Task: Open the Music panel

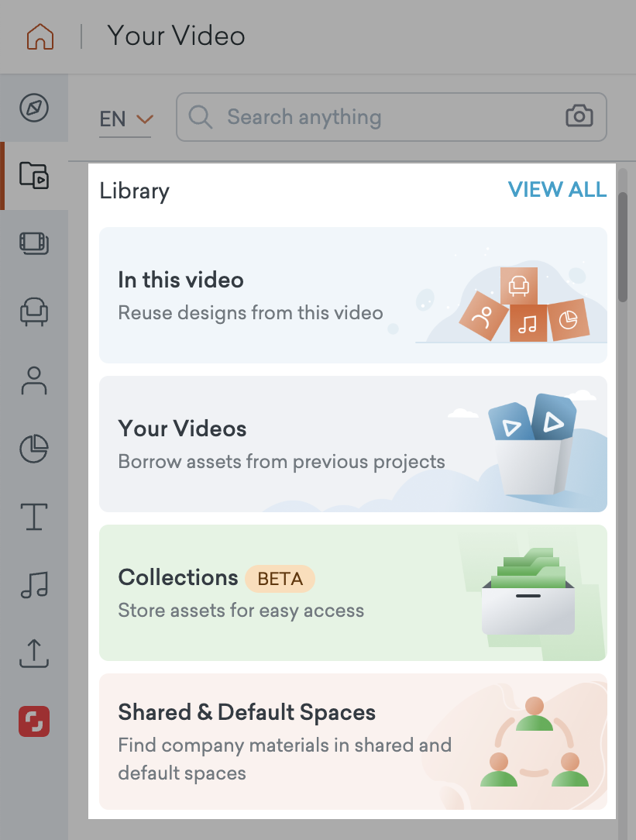Action: click(34, 585)
